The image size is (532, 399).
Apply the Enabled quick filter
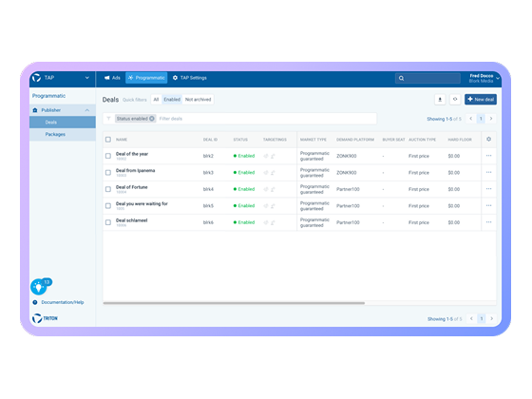(172, 100)
